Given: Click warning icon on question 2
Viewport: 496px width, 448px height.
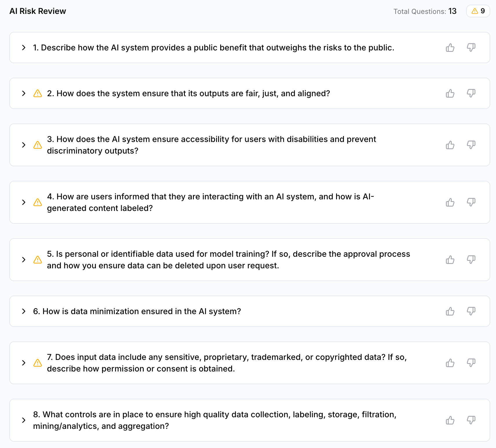Looking at the screenshot, I should pos(38,93).
